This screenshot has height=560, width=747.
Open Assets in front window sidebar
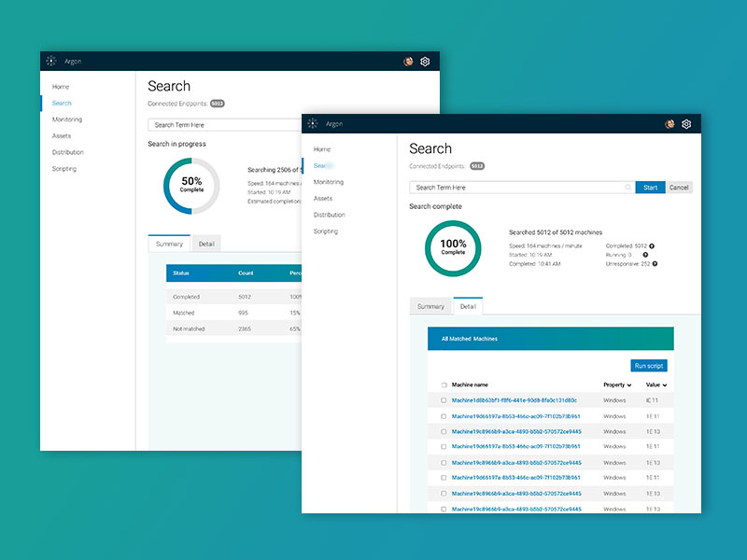click(323, 198)
